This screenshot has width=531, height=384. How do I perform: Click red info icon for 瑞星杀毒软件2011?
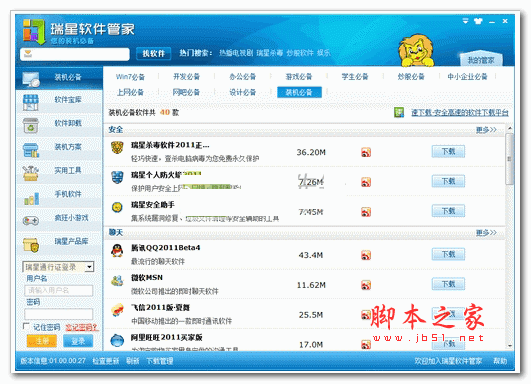[366, 152]
